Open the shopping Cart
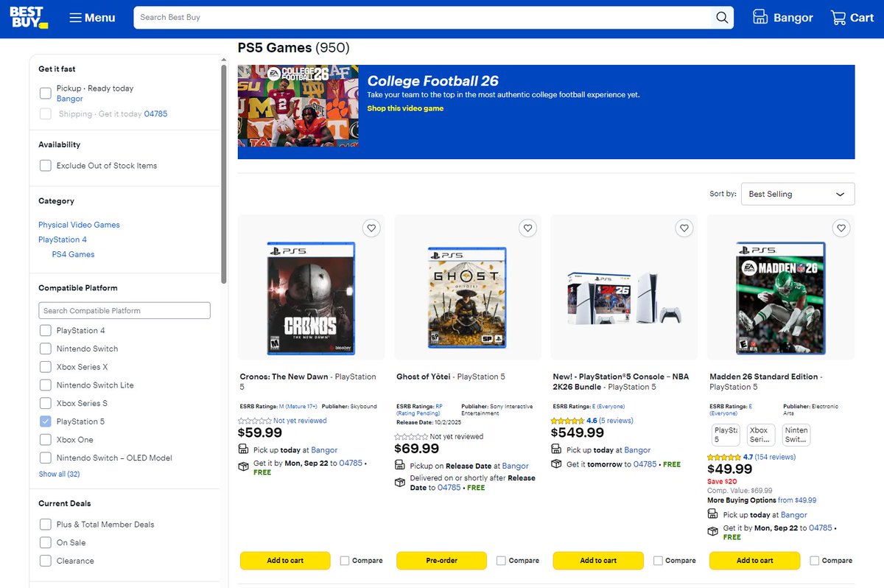Screen dimensions: 884x588 [852, 18]
